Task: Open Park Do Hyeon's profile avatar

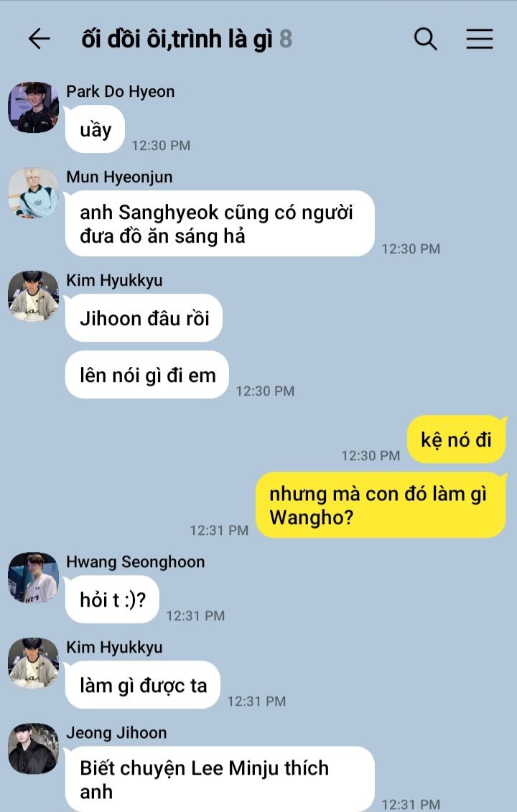Action: pos(34,107)
